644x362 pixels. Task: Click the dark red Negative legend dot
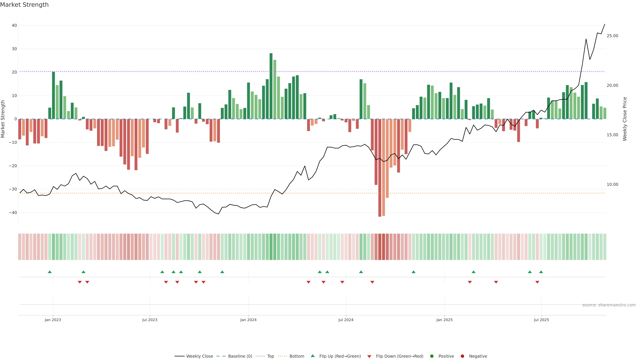click(462, 356)
